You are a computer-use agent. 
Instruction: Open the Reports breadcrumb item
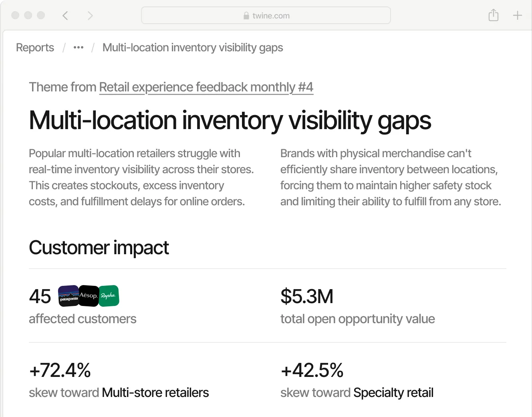tap(34, 47)
